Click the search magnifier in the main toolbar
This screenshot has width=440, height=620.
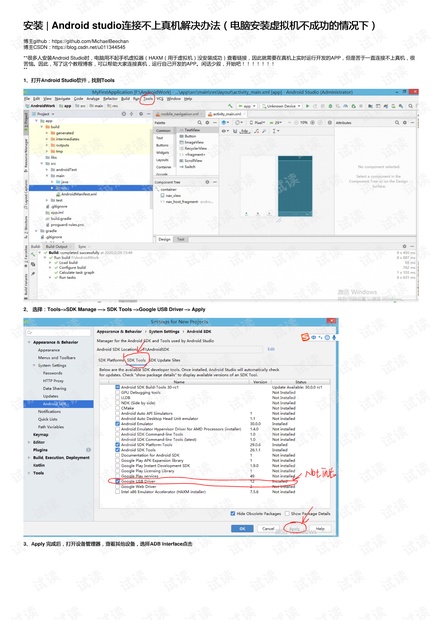pyautogui.click(x=410, y=106)
